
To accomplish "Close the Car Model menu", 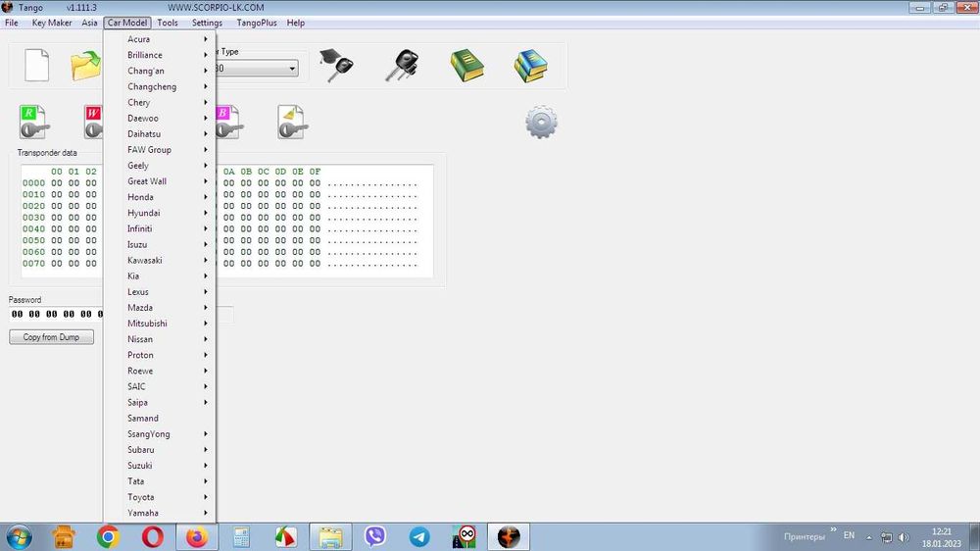I will point(127,23).
